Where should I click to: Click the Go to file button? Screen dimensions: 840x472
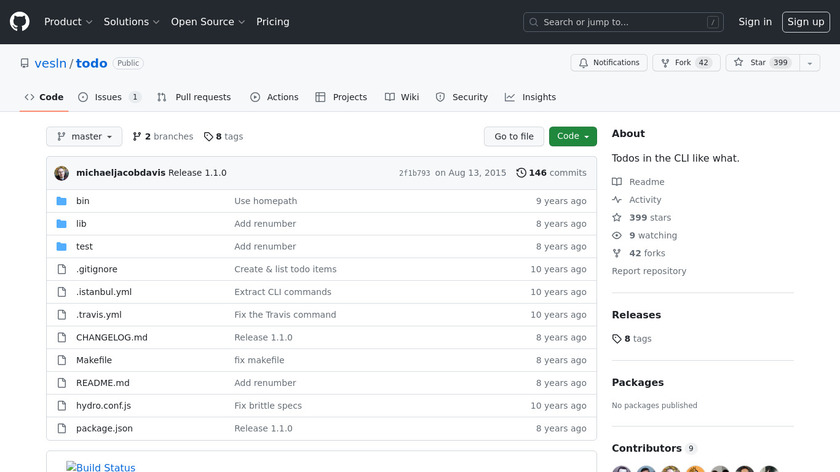(x=514, y=137)
